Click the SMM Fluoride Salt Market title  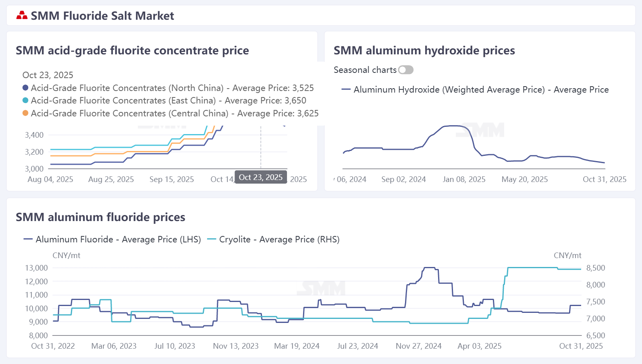(102, 16)
